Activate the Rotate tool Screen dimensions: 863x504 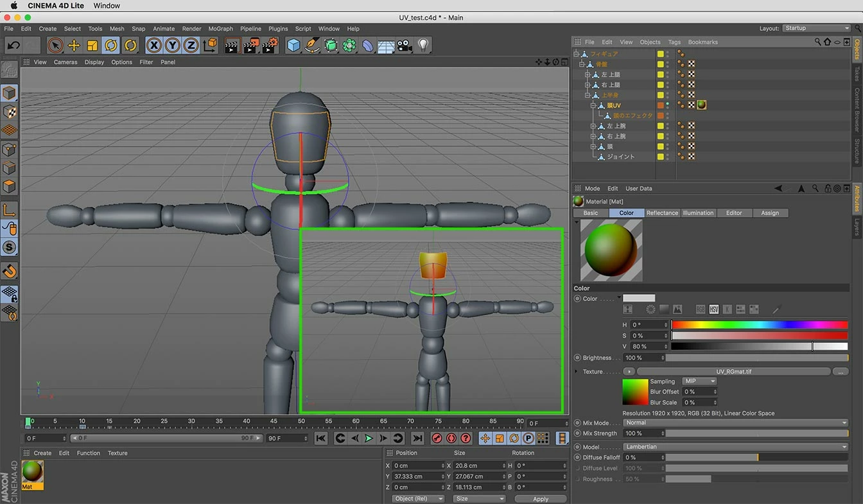click(x=111, y=45)
